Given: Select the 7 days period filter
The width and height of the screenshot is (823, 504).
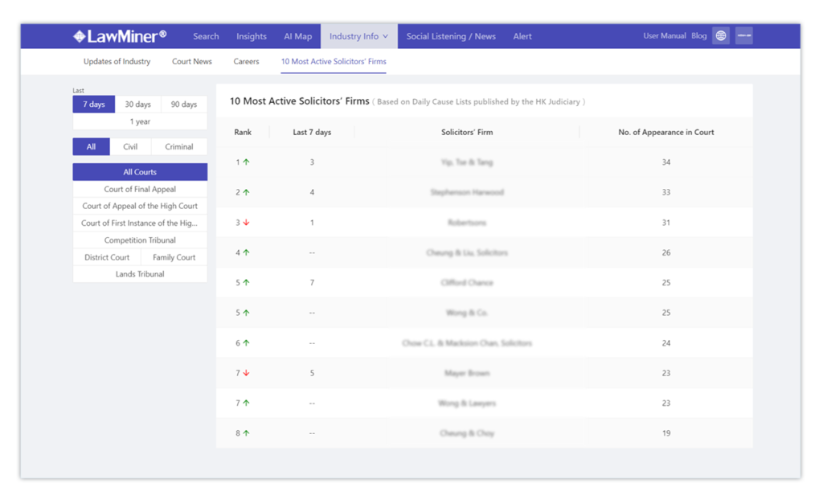Looking at the screenshot, I should tap(94, 104).
